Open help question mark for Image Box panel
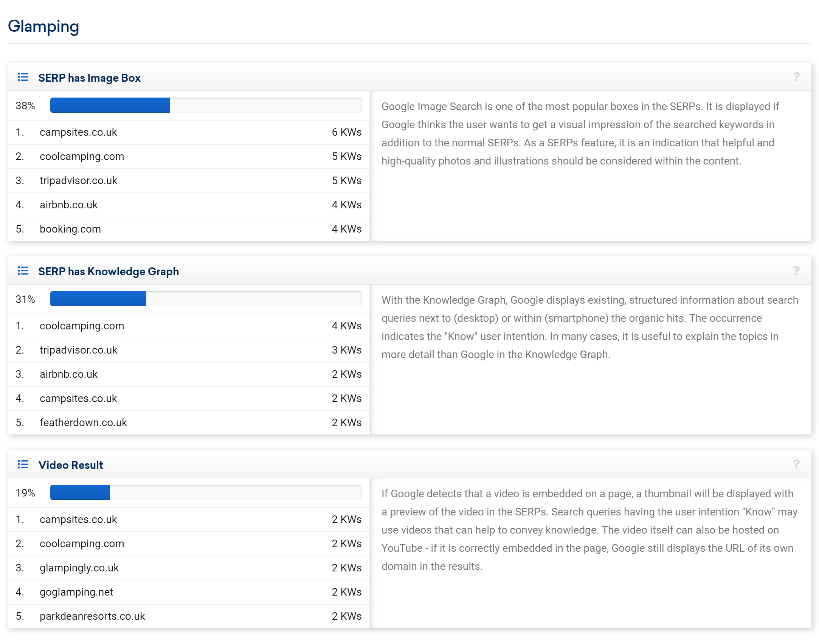819x644 pixels. coord(796,77)
